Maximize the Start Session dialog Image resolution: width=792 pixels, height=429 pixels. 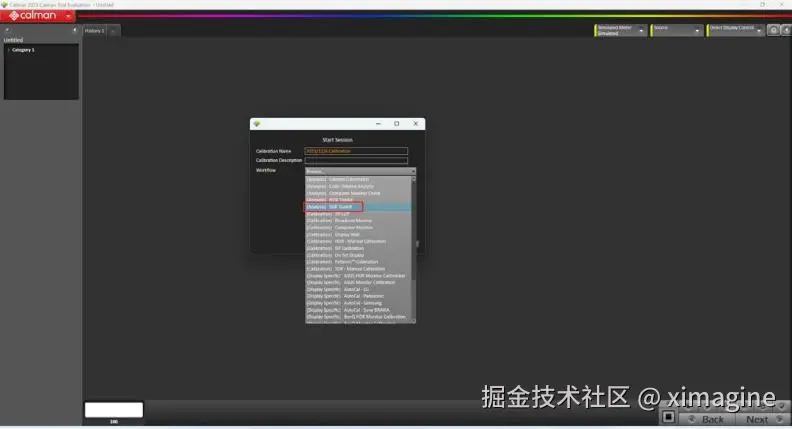tap(397, 124)
